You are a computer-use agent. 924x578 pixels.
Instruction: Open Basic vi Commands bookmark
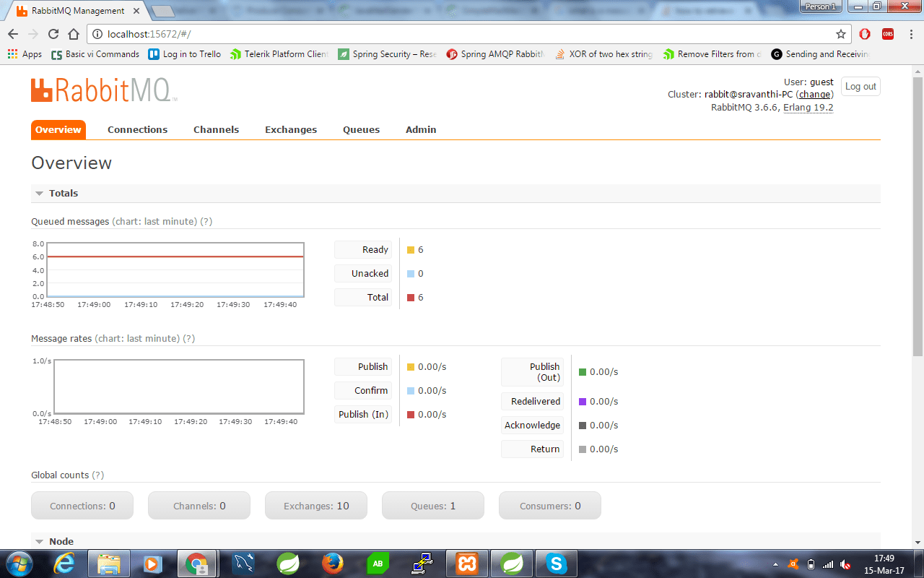(95, 54)
